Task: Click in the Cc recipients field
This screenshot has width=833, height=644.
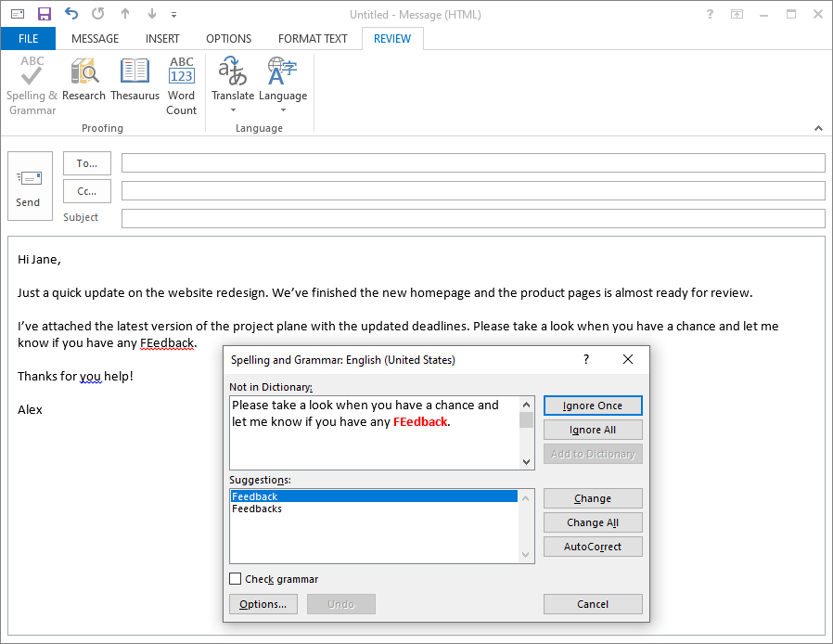Action: (x=473, y=191)
